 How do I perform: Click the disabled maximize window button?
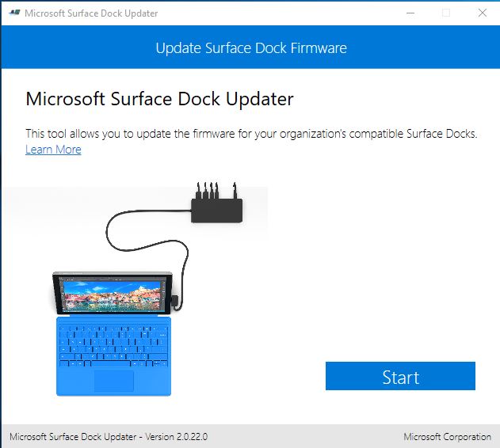(446, 13)
